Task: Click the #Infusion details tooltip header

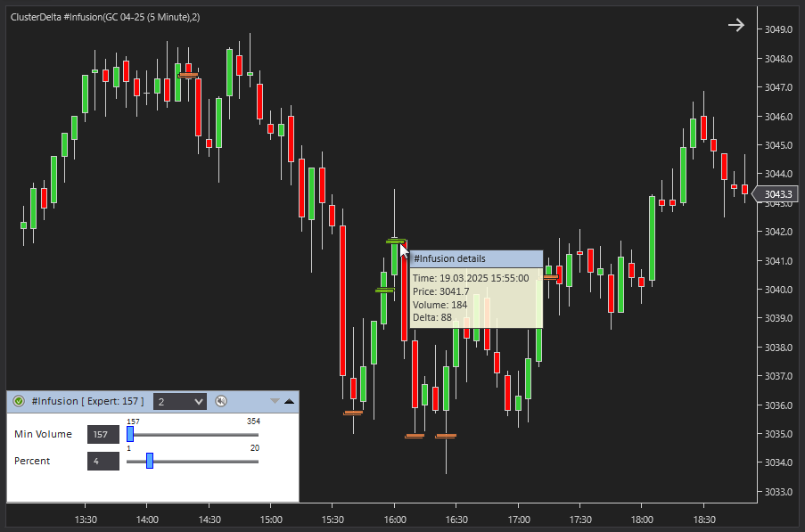Action: pyautogui.click(x=475, y=258)
